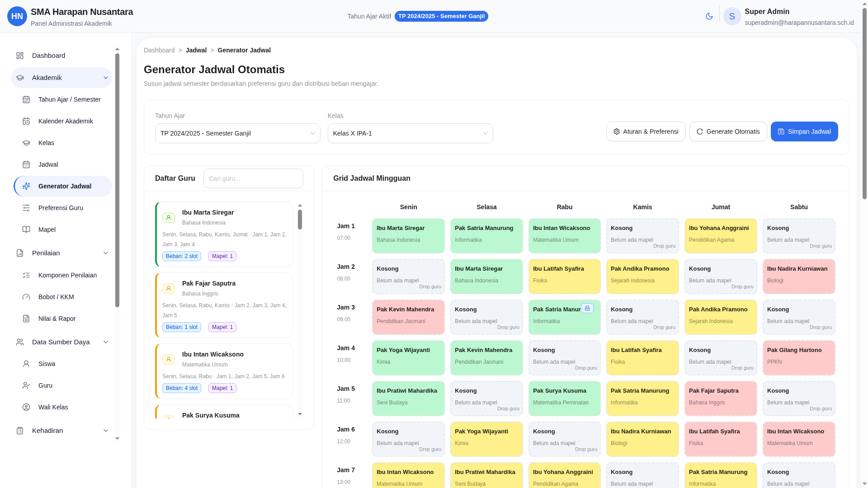Select Pak Kevin Mahendra Senin Jam 3 slot

(x=408, y=317)
